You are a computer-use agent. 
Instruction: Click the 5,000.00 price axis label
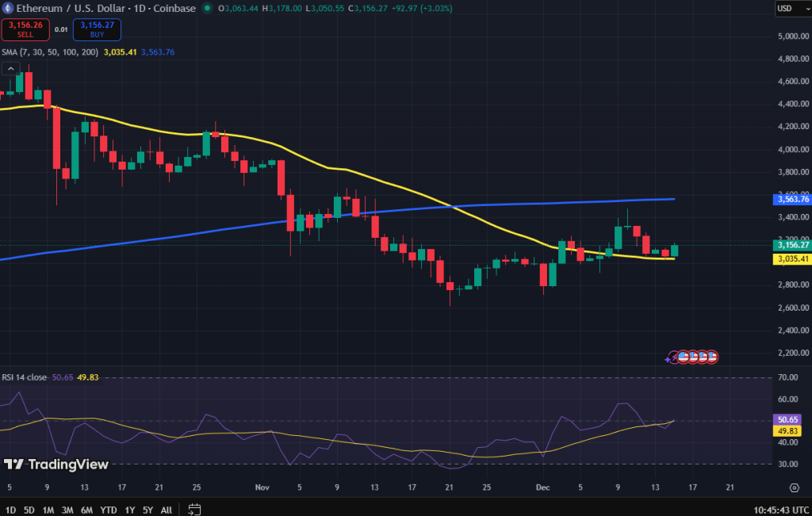[793, 36]
